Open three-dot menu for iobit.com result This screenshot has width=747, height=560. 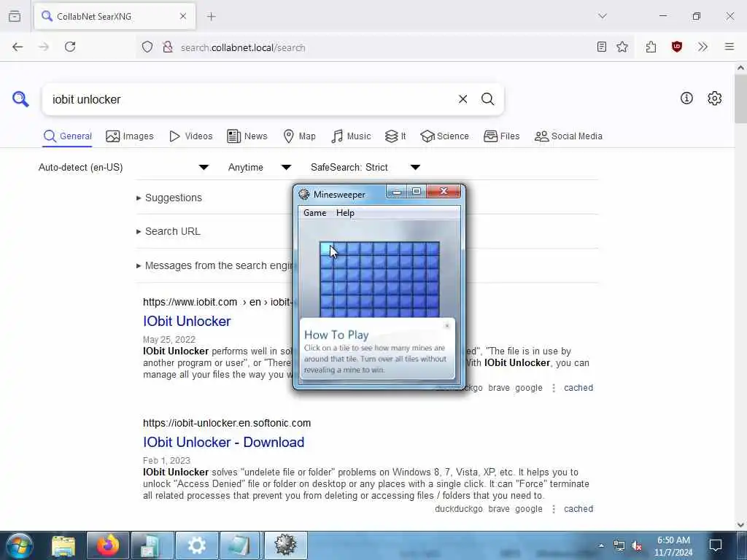[x=554, y=388]
